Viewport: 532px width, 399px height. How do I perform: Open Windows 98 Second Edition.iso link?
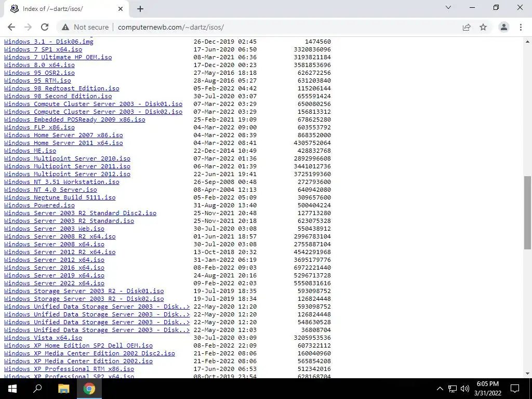coord(58,96)
